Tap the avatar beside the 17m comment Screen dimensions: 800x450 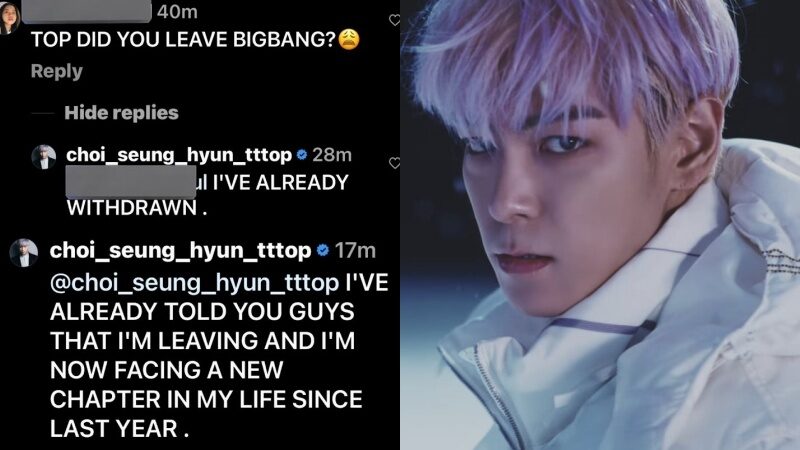coord(23,253)
